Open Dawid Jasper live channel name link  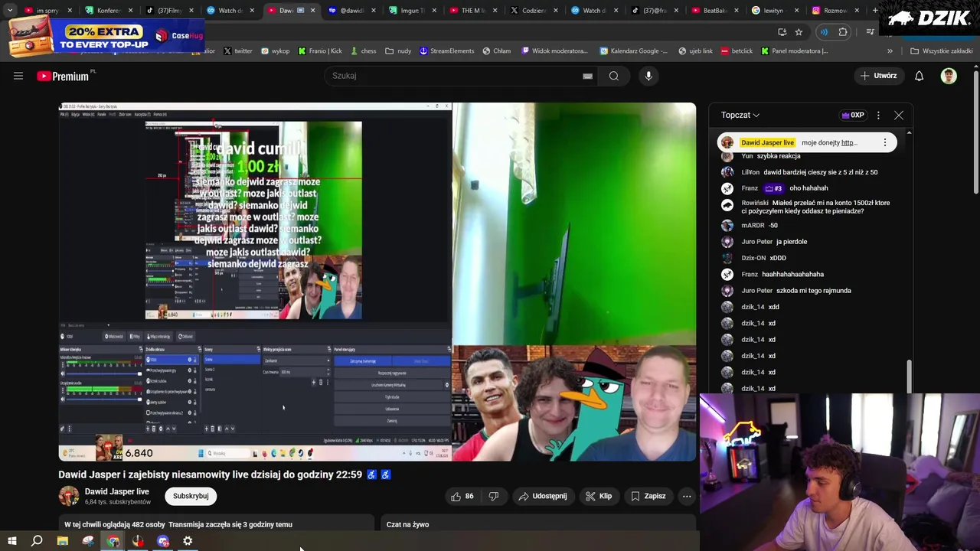click(x=117, y=491)
